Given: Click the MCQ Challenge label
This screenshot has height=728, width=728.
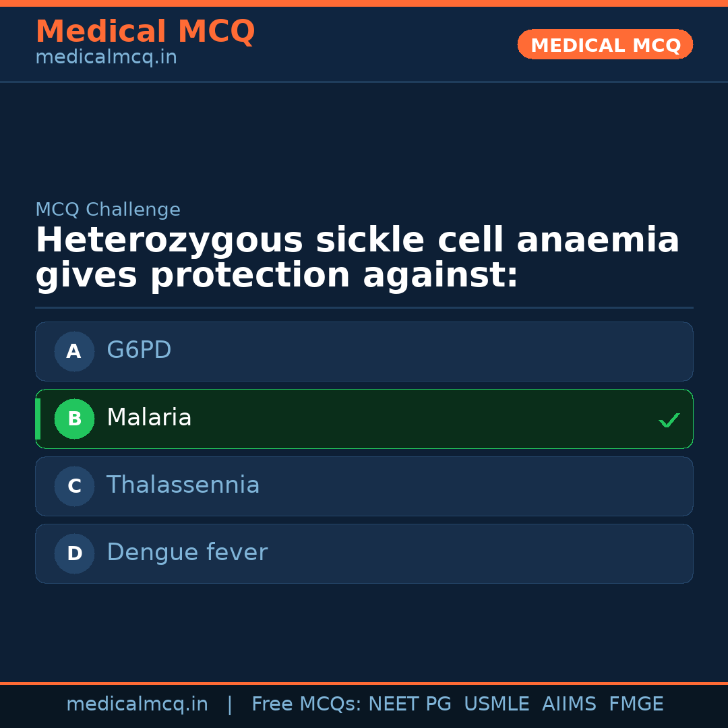Looking at the screenshot, I should coord(108,210).
